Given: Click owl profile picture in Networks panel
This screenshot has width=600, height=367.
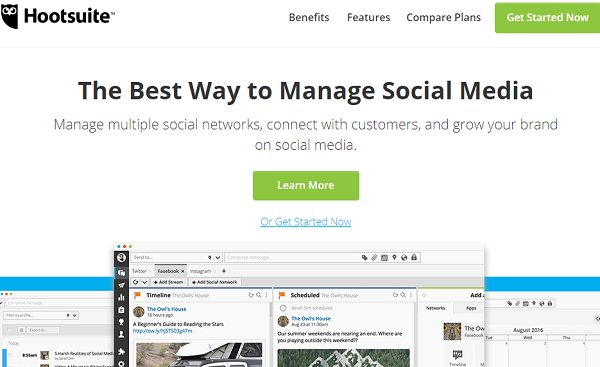Looking at the screenshot, I should 452,331.
